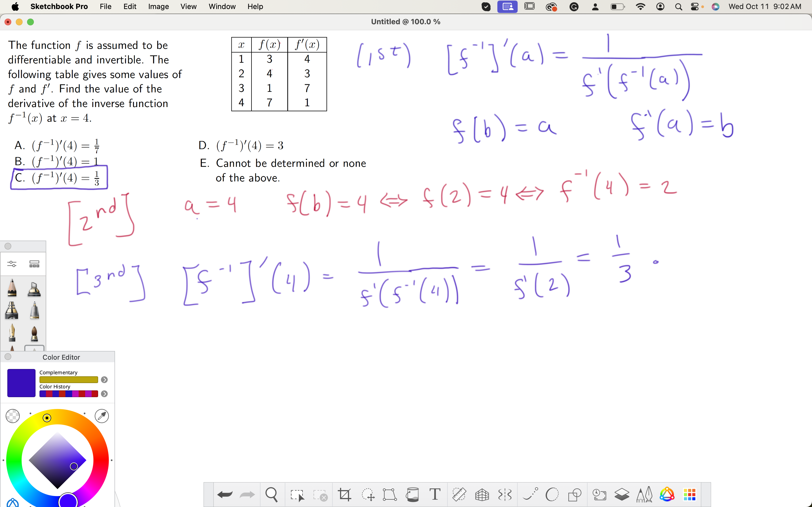Open the Image menu
The width and height of the screenshot is (812, 507).
(x=158, y=6)
